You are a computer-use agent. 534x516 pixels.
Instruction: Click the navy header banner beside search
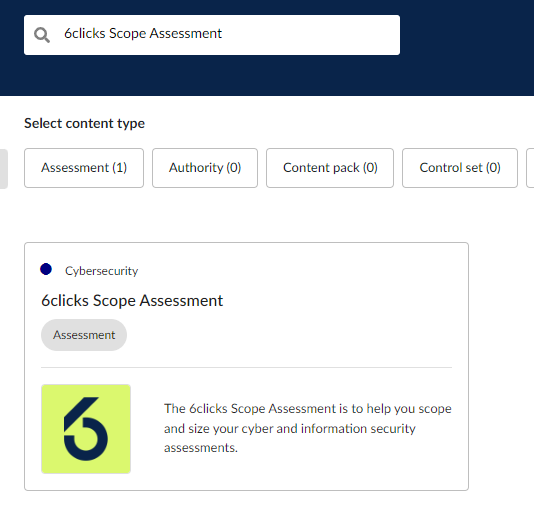click(467, 48)
